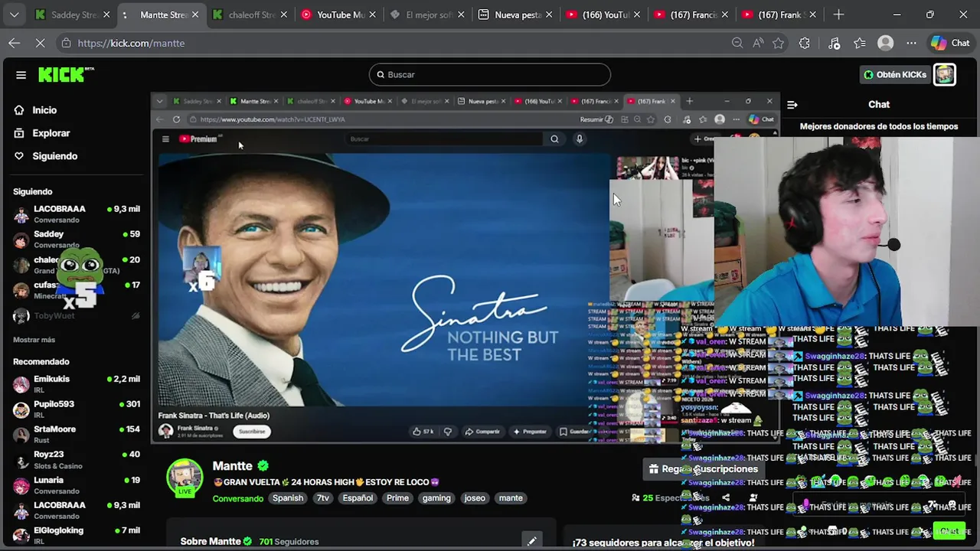The height and width of the screenshot is (551, 980).
Task: Open Emikukis recommended channel
Action: tap(77, 383)
